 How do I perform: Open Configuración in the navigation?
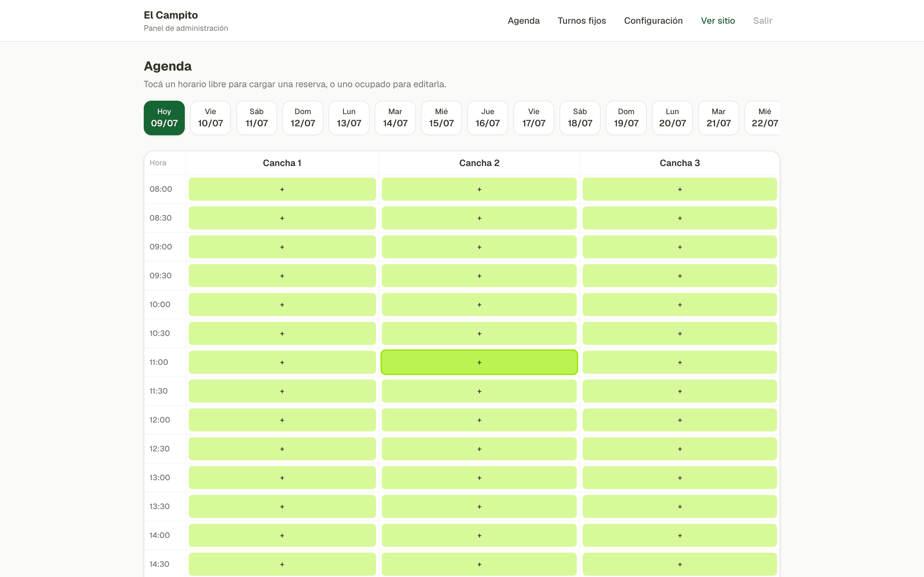point(653,21)
